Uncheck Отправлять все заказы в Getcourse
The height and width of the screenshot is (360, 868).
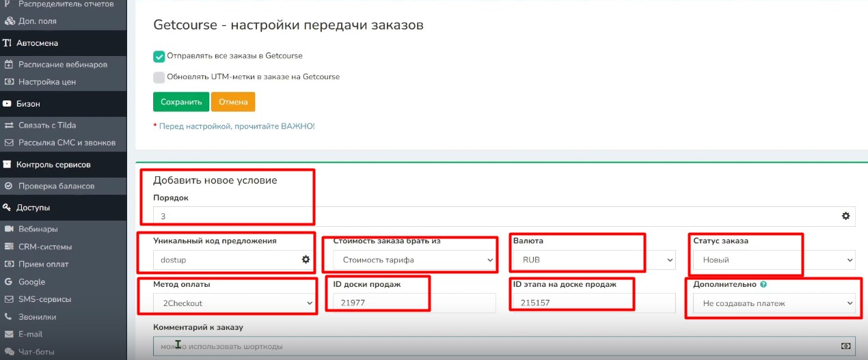(x=159, y=56)
